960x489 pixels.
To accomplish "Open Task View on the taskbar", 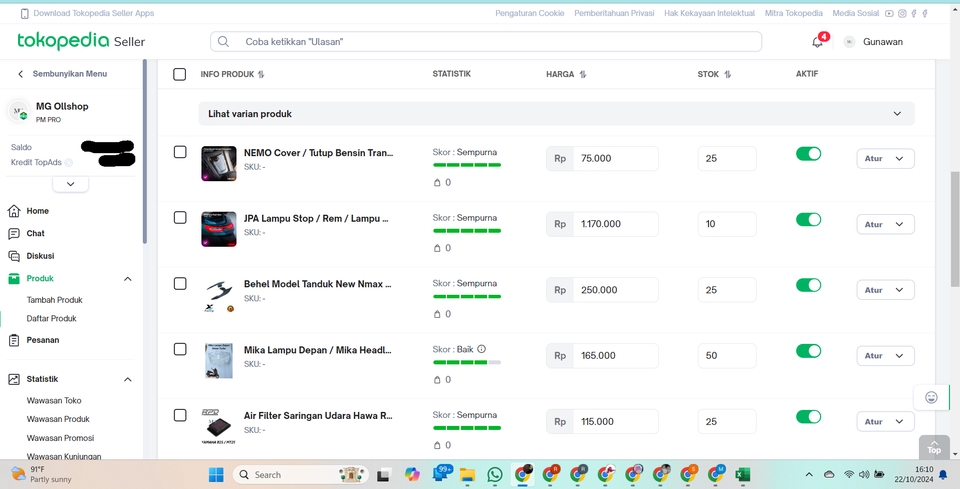I will click(x=384, y=475).
